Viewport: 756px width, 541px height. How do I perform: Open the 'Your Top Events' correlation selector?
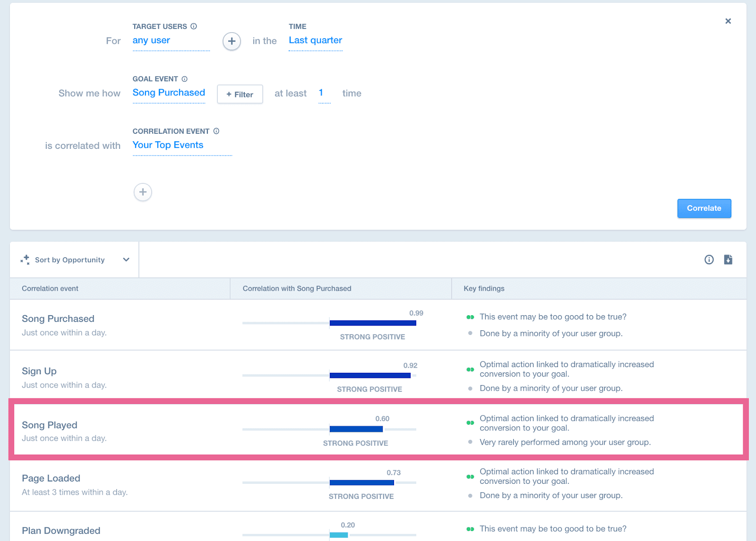point(168,145)
